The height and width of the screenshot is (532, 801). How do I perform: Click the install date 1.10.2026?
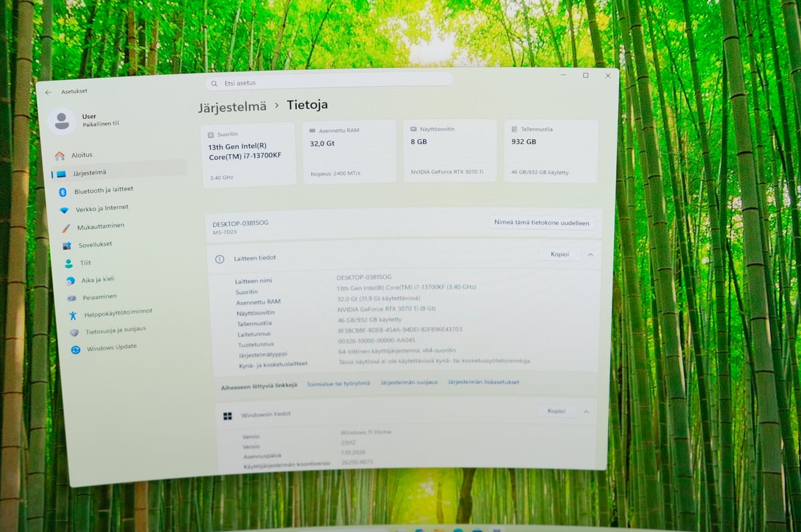(354, 453)
